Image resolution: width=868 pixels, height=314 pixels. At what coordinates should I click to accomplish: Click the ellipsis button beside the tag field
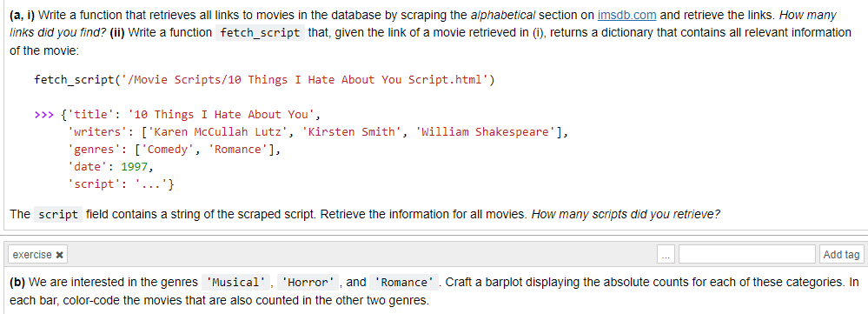[666, 255]
